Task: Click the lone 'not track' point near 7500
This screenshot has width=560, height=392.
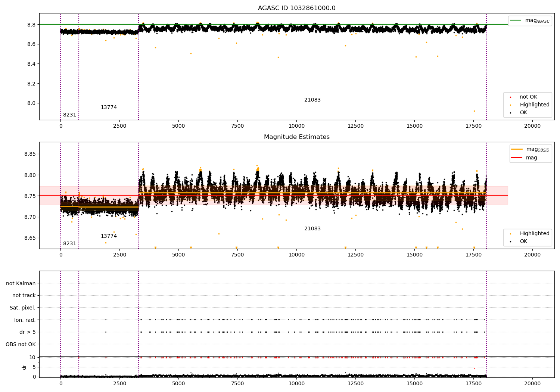Action: pos(236,295)
